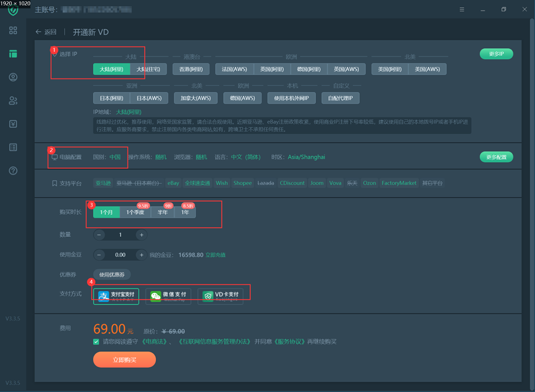The image size is (535, 392).
Task: Open 《电商法》 link
Action: point(154,341)
